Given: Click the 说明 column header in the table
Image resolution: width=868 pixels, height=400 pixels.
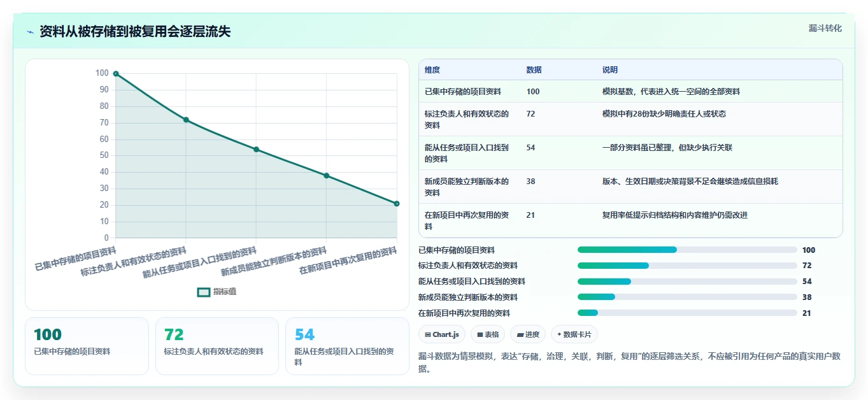Looking at the screenshot, I should coord(610,70).
